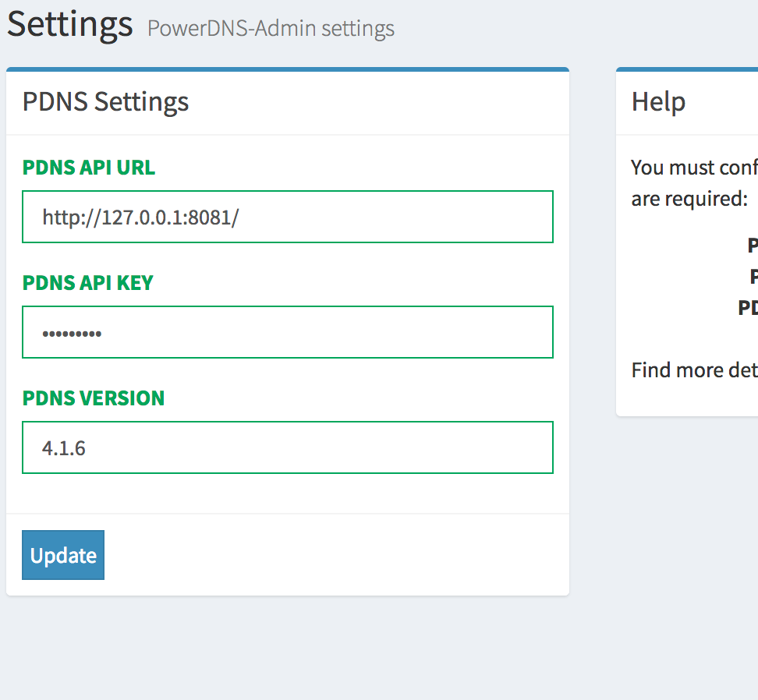Click the Help panel heading
758x700 pixels.
click(x=658, y=102)
